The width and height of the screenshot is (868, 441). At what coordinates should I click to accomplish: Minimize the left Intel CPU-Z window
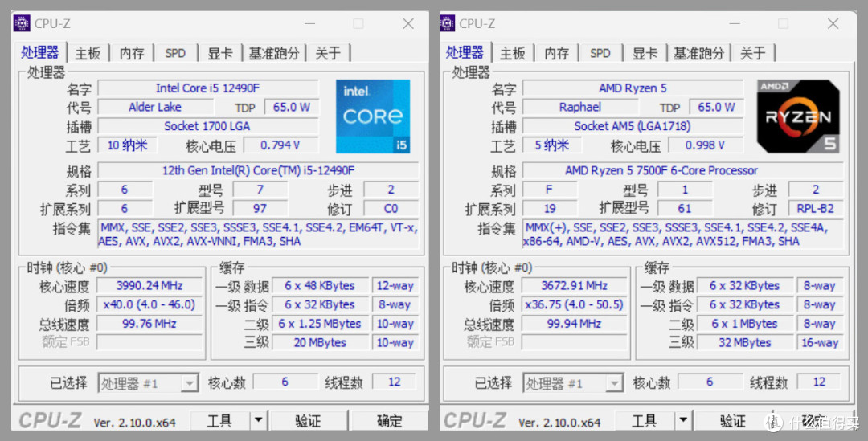coord(309,24)
